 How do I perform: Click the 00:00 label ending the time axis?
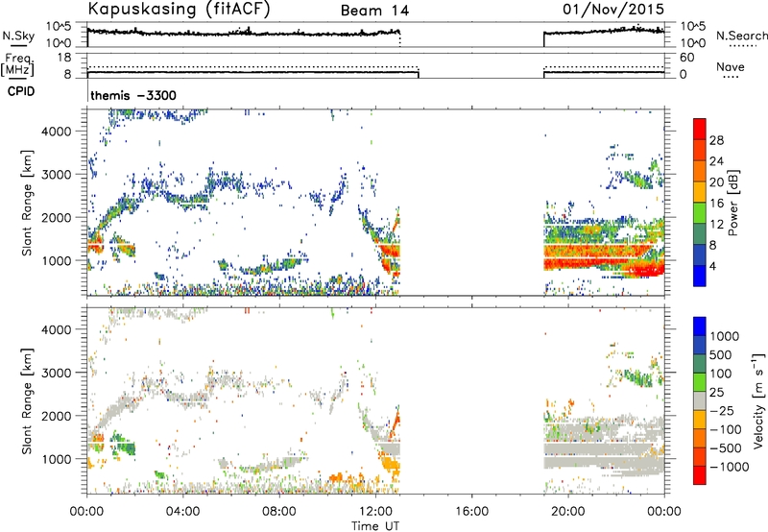tap(663, 512)
